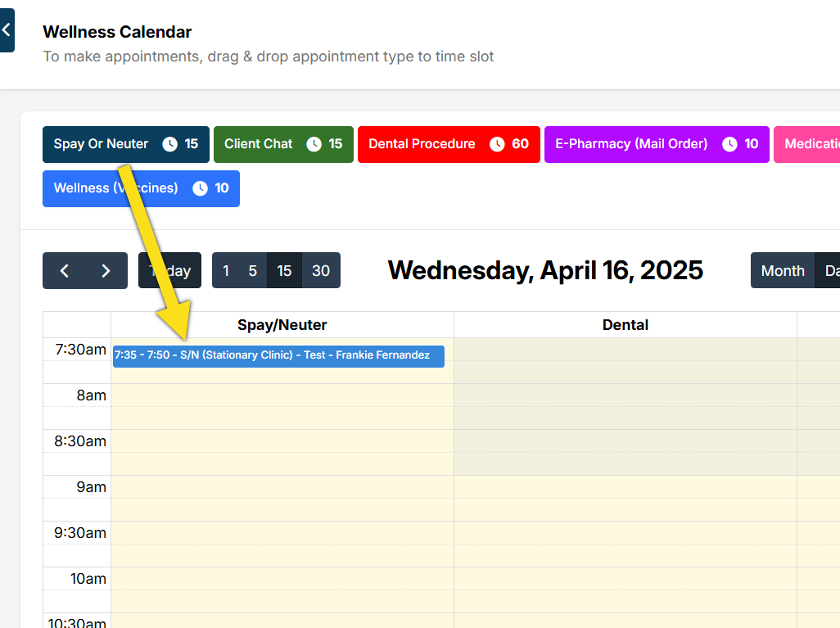Jump to Today's date
840x628 pixels.
(169, 271)
